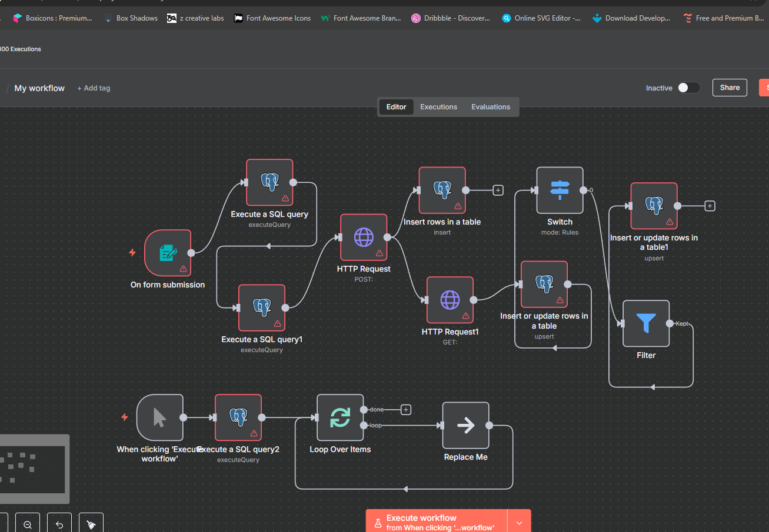Click plus on the Loop done output
769x532 pixels.
pyautogui.click(x=405, y=410)
